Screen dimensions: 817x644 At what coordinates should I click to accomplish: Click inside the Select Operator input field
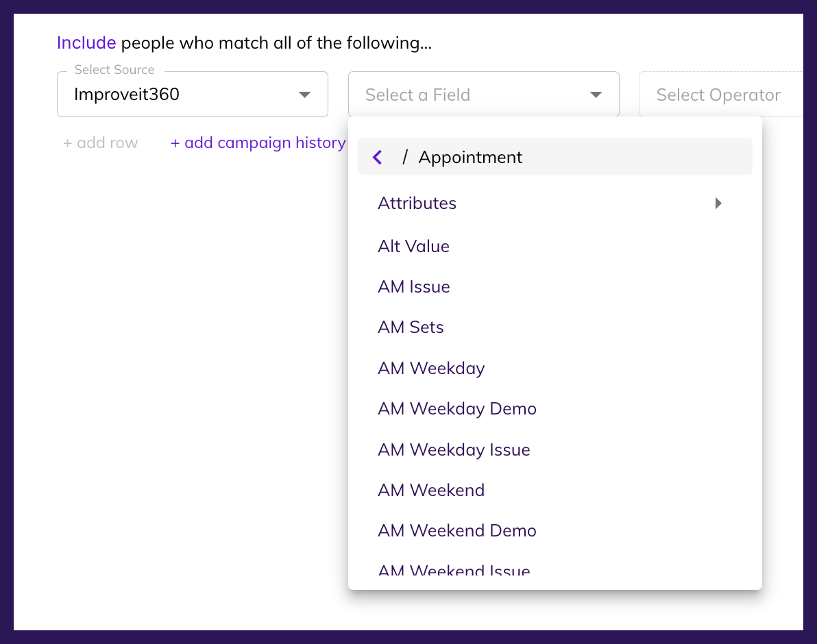click(x=719, y=94)
